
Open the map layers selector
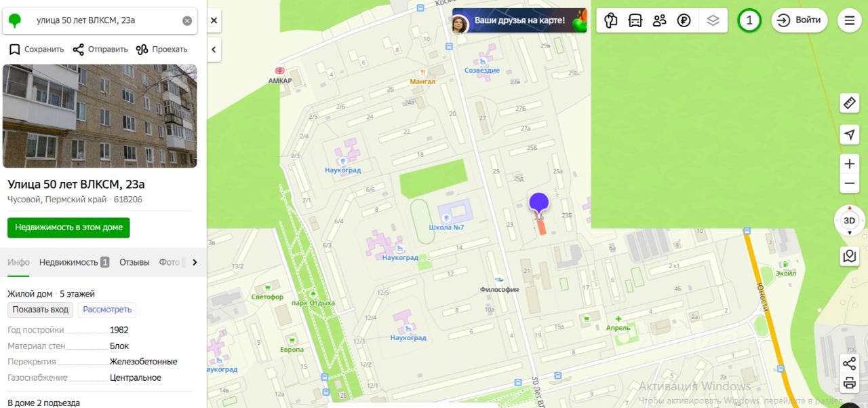coord(713,20)
